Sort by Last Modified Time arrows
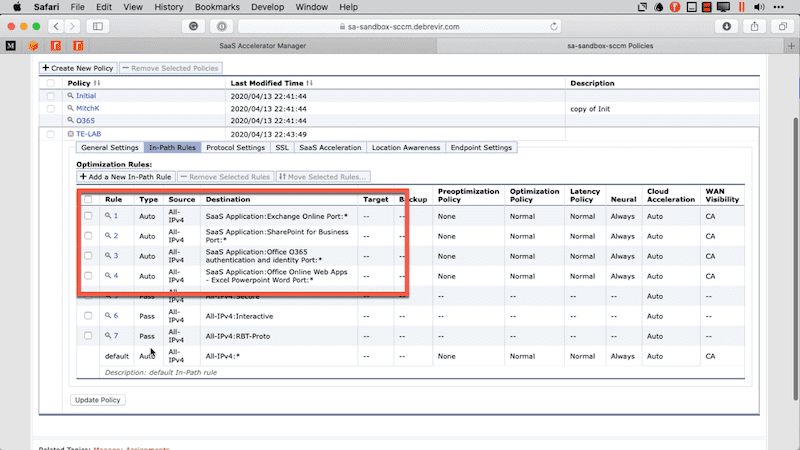 [309, 83]
